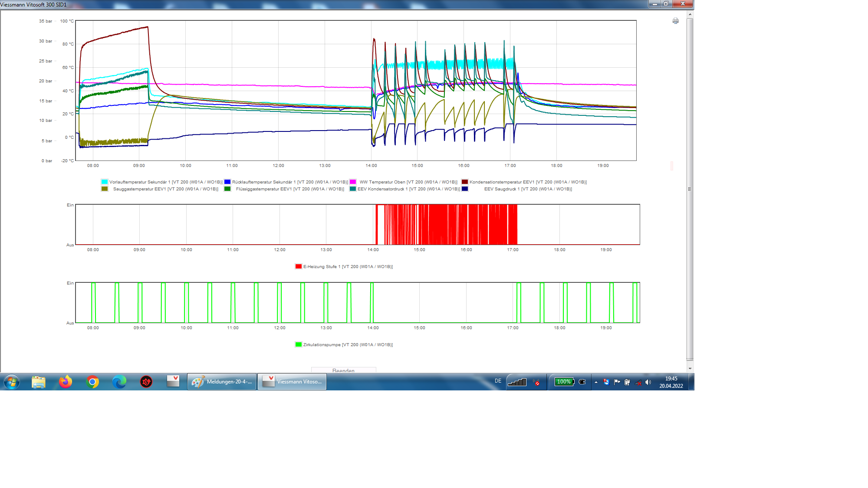Switch to the Meldungen-20-4 Paint window
868x488 pixels.
coord(222,382)
